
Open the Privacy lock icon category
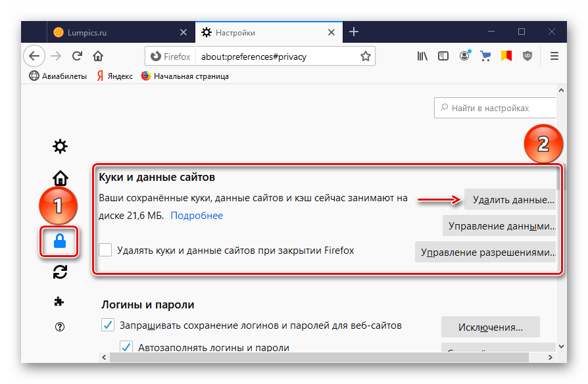click(60, 243)
